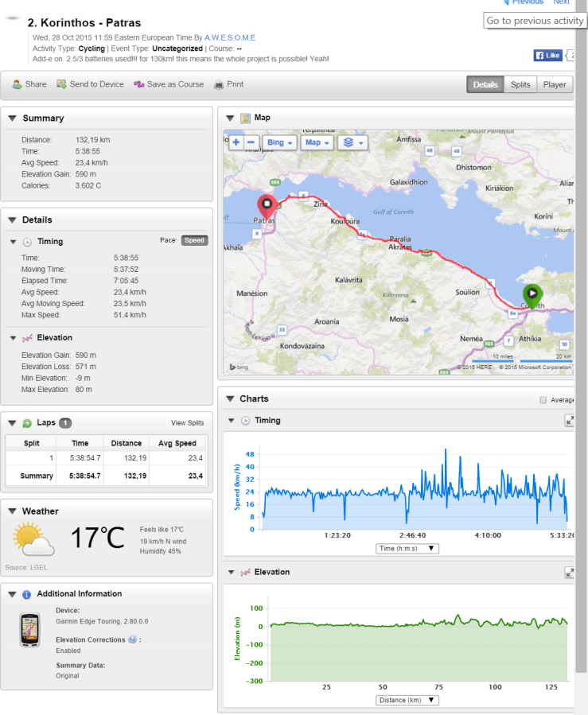Click the View Splits link
588x715 pixels.
187,423
